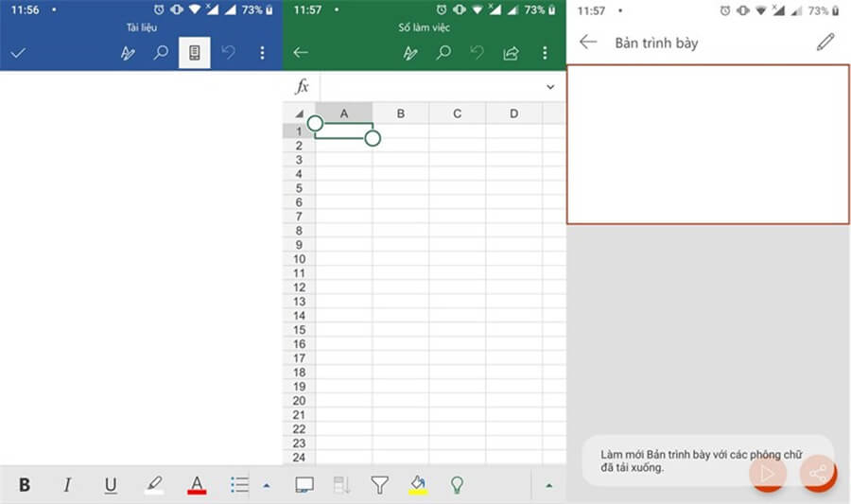851x504 pixels.
Task: Tap the edit pencil in PowerPoint
Action: 825,42
